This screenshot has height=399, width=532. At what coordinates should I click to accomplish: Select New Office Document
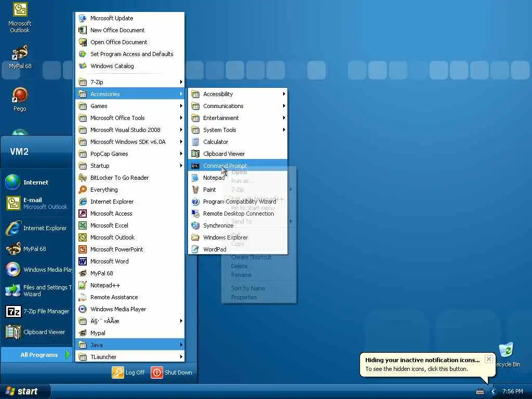click(x=129, y=30)
